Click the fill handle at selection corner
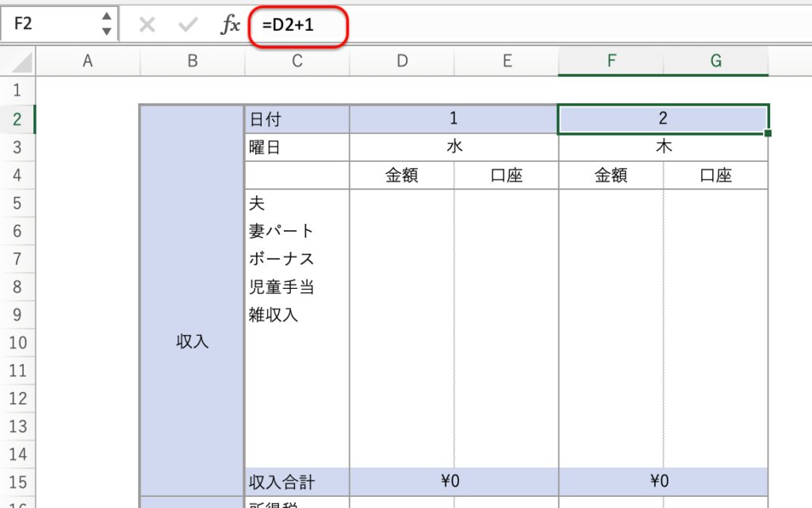The image size is (812, 508). click(768, 133)
